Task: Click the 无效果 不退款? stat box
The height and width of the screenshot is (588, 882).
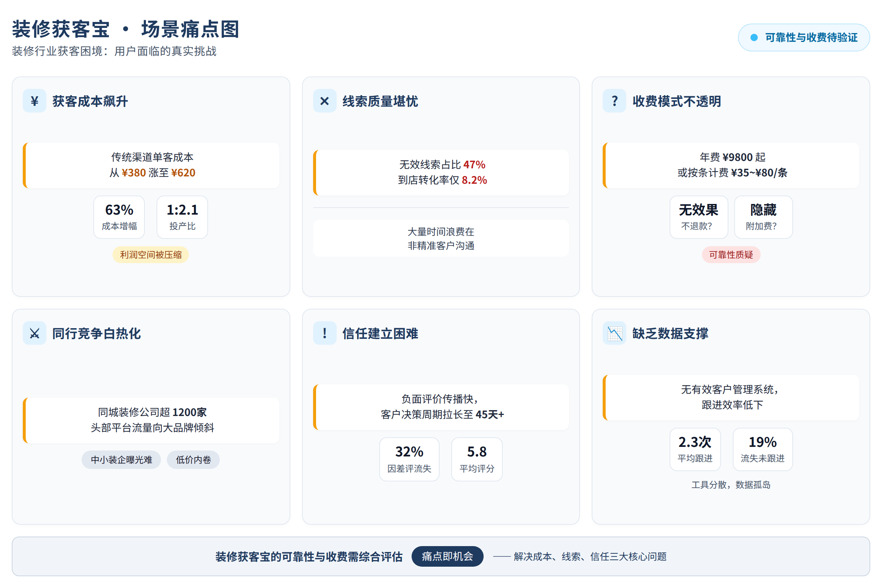Action: (x=699, y=217)
